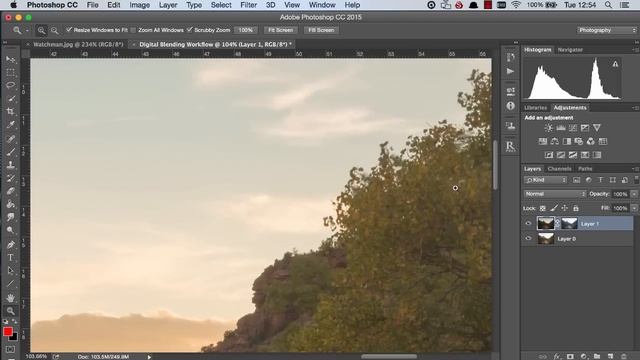Add a Curves adjustment
Screen dimensions: 640x360
(573, 128)
